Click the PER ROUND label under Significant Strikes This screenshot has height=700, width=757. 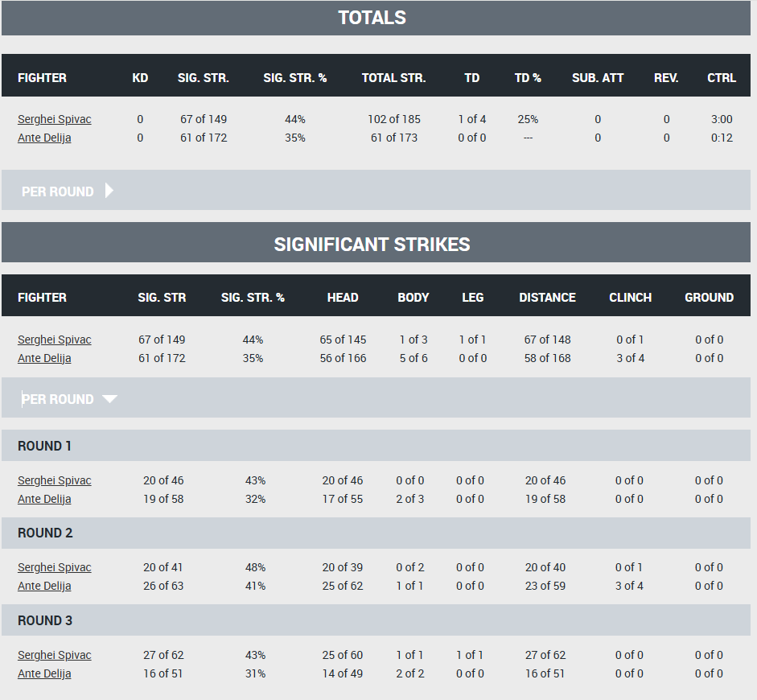(58, 399)
